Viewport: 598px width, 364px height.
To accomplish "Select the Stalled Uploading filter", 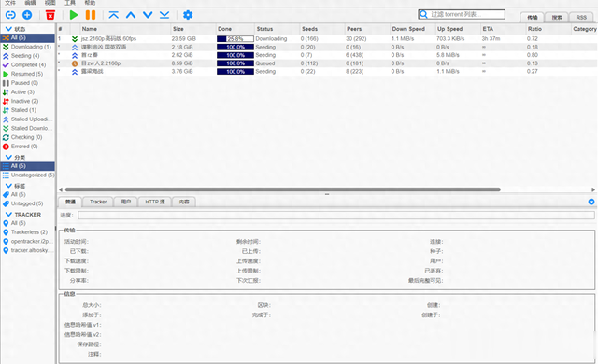I will coord(28,119).
